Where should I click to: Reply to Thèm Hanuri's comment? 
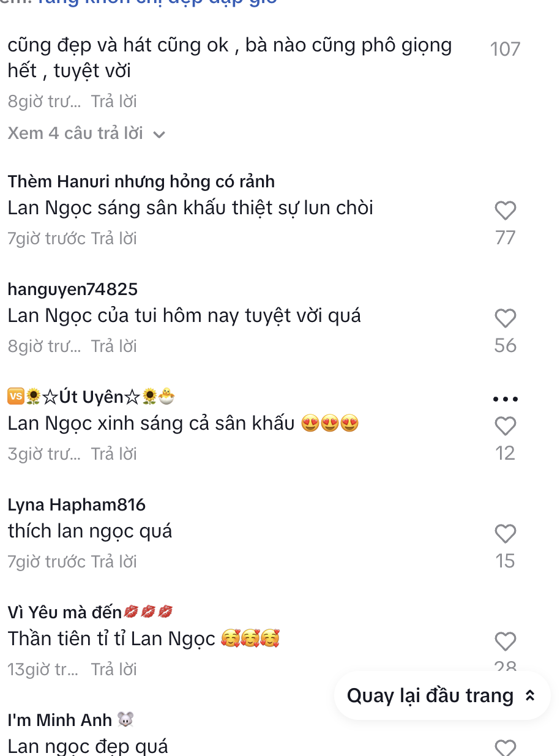coord(114,239)
